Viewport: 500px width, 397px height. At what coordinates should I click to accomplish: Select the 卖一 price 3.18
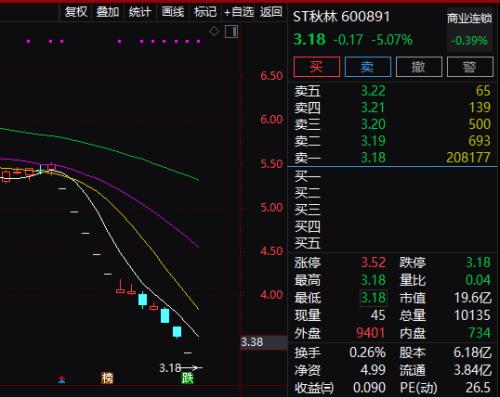pos(373,157)
